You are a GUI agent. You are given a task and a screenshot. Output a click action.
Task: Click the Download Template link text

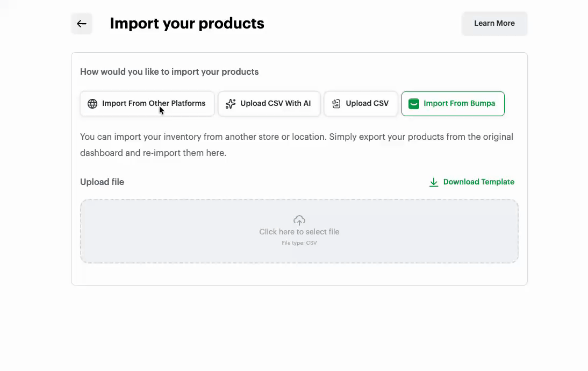[478, 182]
